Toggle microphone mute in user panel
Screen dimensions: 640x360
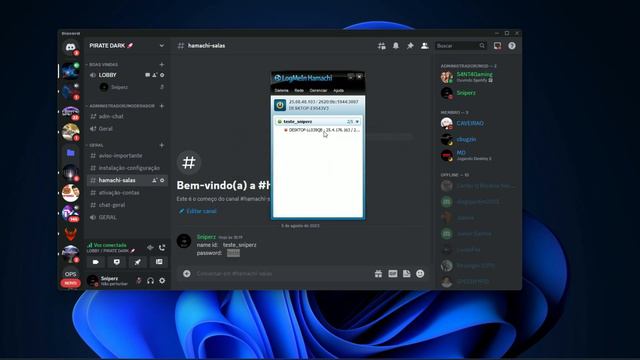139,281
